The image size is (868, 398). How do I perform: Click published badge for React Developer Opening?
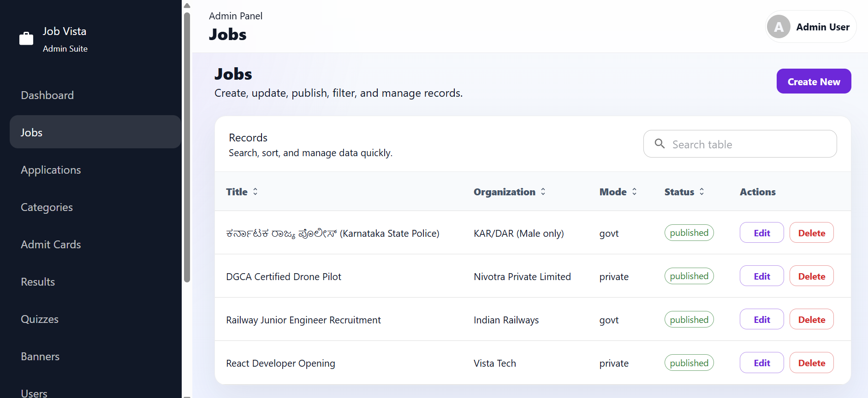[x=689, y=363]
